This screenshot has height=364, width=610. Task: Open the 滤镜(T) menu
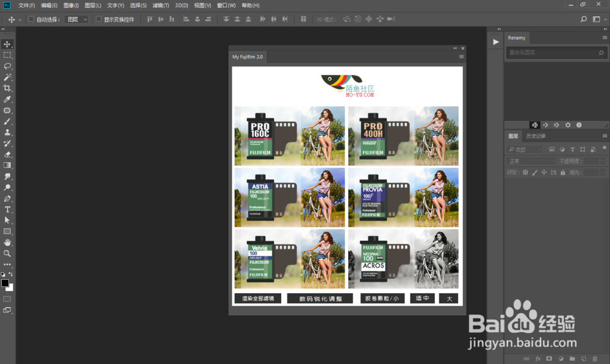pyautogui.click(x=160, y=5)
